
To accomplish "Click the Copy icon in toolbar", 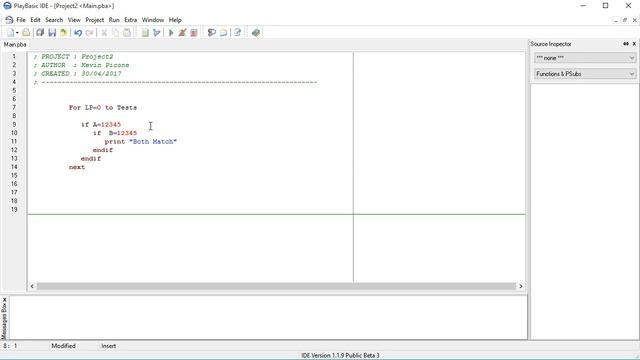I will [116, 33].
